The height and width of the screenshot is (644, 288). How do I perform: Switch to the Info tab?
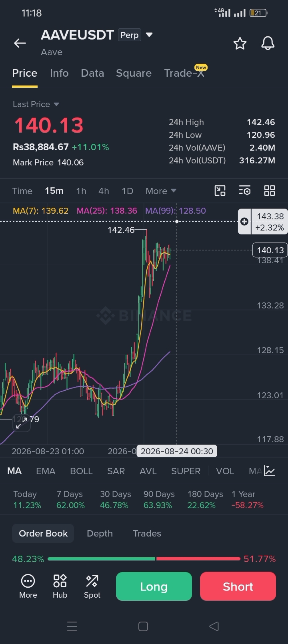(x=59, y=73)
